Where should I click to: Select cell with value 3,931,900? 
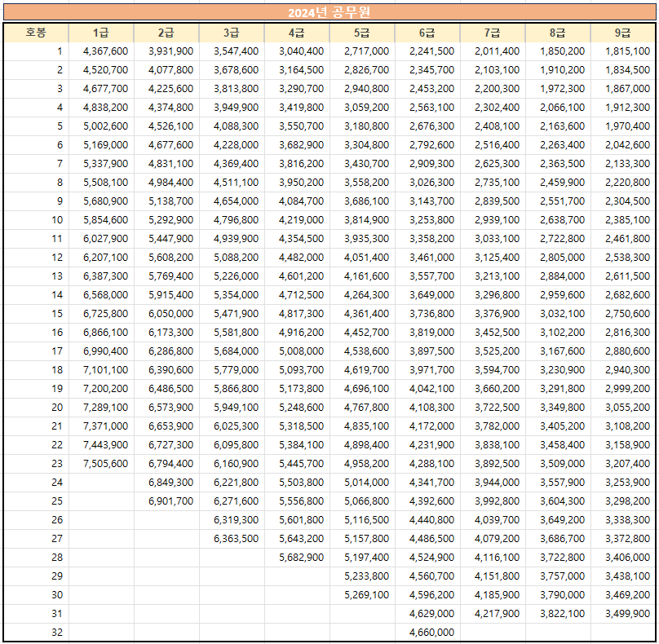point(166,51)
